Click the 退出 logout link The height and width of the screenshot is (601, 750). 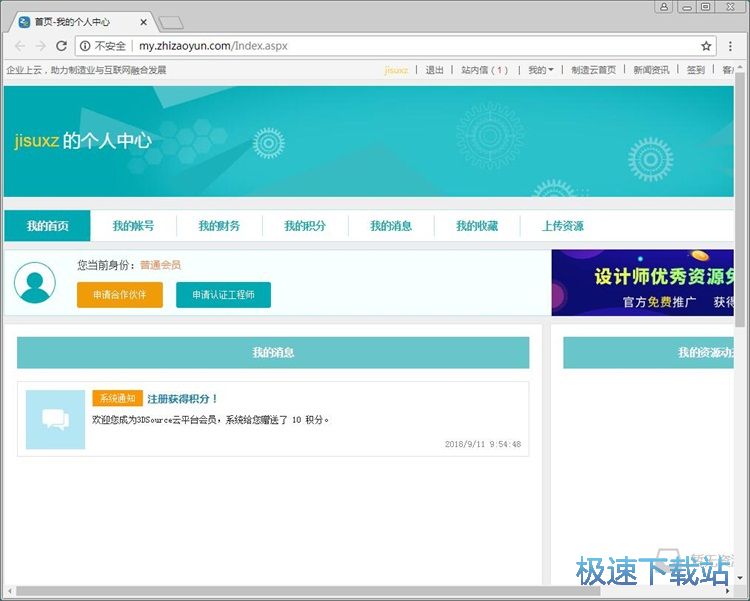pyautogui.click(x=434, y=70)
